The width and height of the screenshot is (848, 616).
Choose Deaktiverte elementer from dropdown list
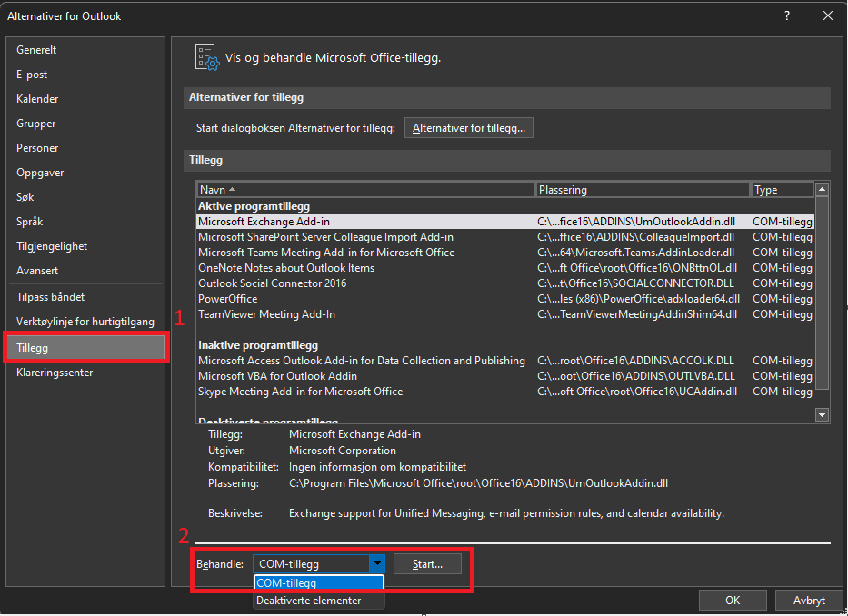318,601
